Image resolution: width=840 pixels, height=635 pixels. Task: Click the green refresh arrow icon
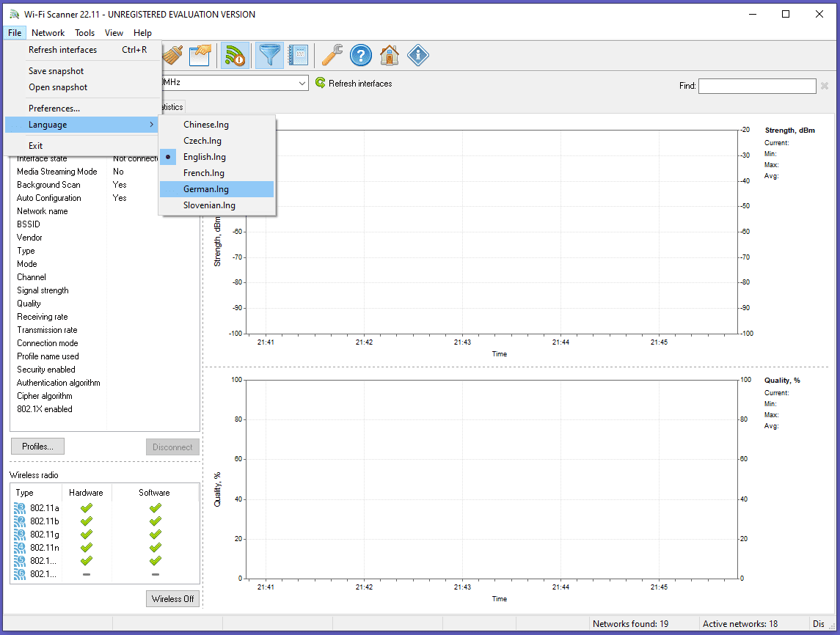(321, 82)
